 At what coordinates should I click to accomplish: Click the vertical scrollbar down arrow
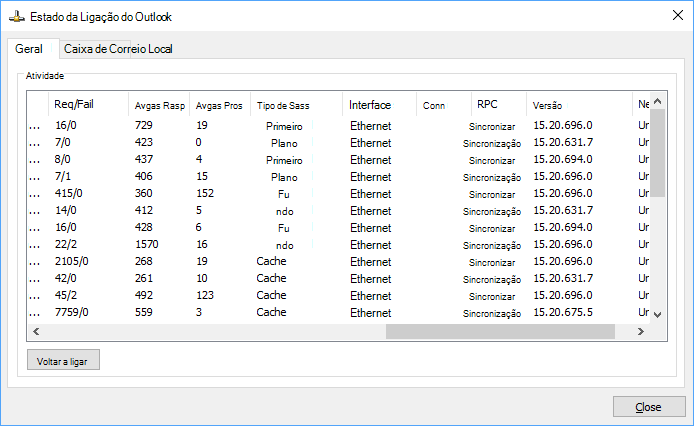(658, 314)
